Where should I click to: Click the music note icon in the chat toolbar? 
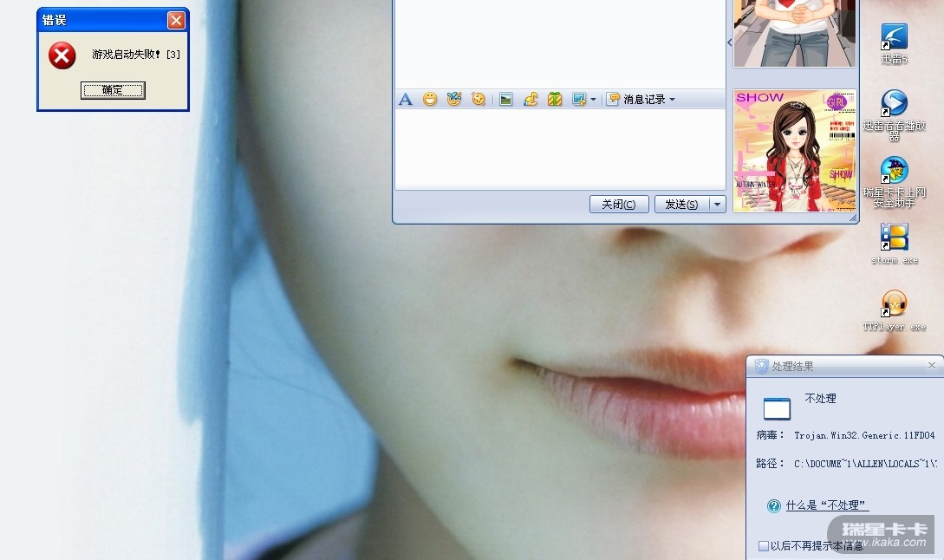coord(531,100)
